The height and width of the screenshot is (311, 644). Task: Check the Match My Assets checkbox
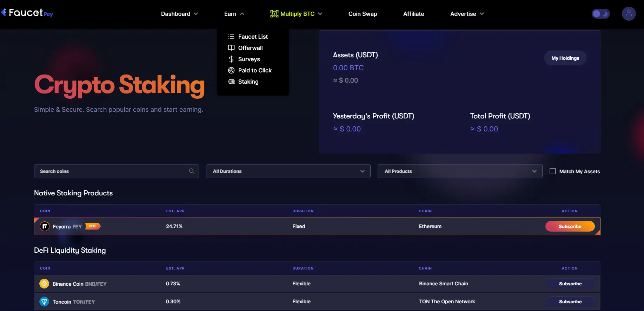point(553,171)
